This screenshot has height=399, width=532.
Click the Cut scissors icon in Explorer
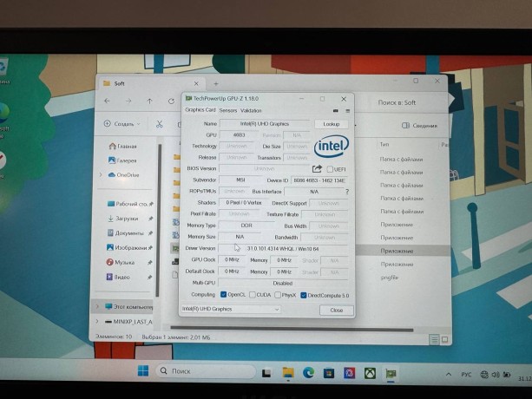159,124
